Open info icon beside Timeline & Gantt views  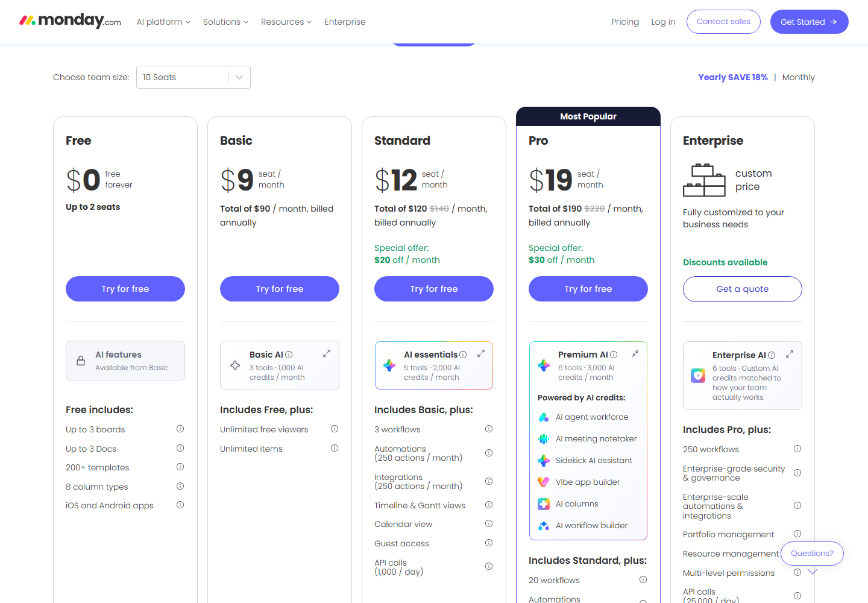click(489, 505)
